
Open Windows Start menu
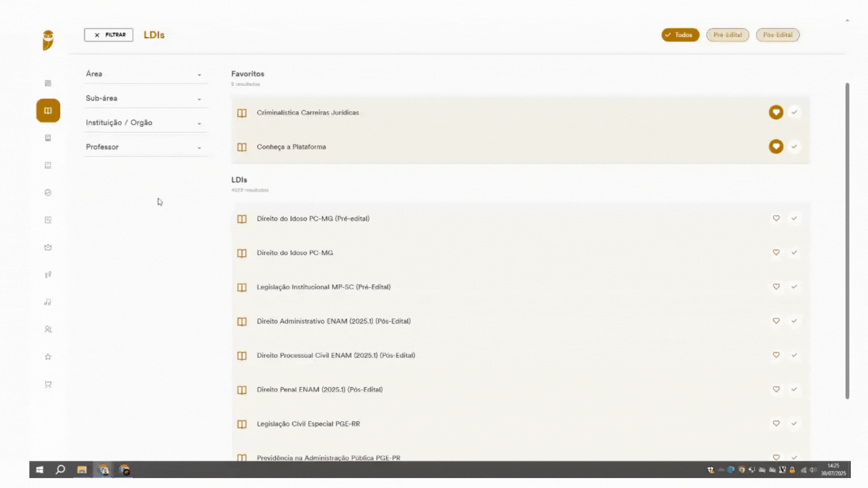(x=40, y=470)
